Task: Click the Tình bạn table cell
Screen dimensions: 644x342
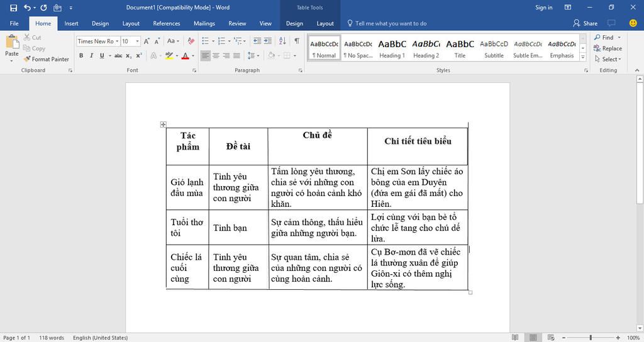Action: (x=238, y=228)
